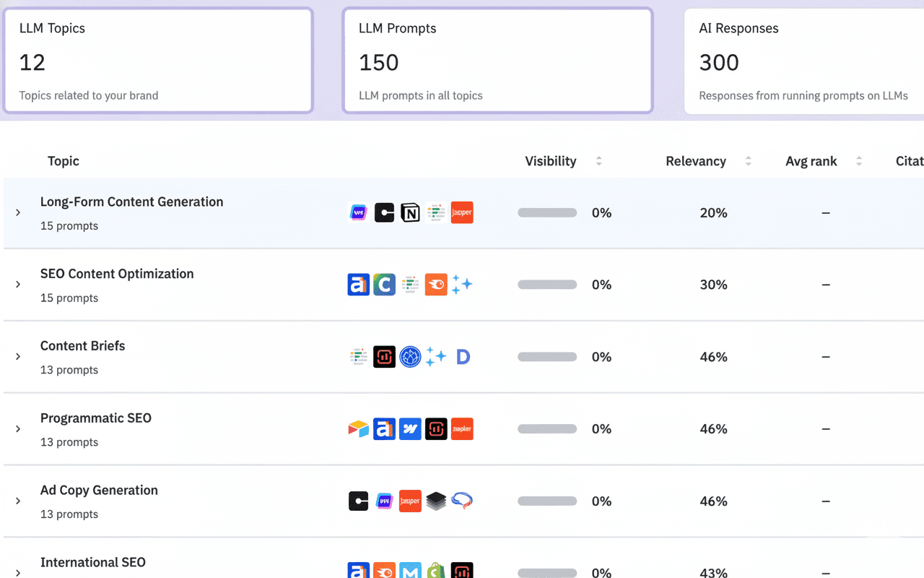Expand the Ad Copy Generation topic row
924x578 pixels.
tap(18, 501)
